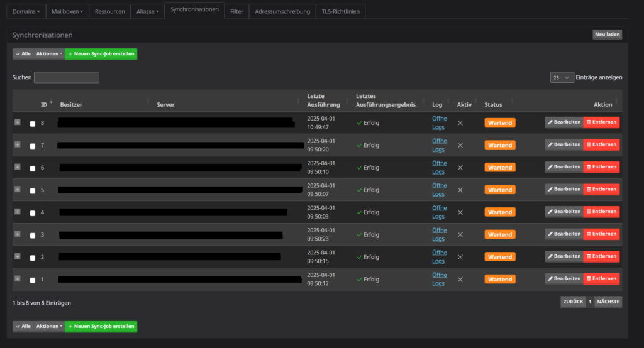The height and width of the screenshot is (348, 644).
Task: Open logs for sync job 3
Action: tap(439, 234)
